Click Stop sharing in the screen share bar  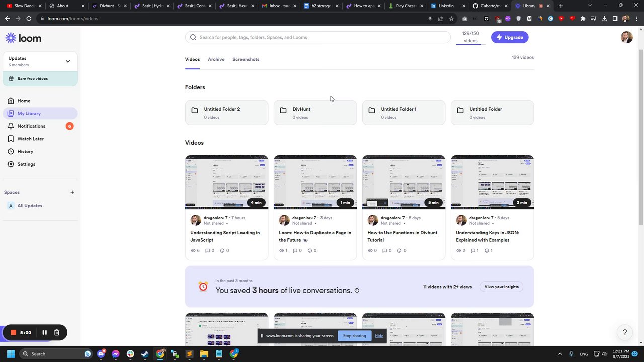click(x=355, y=336)
